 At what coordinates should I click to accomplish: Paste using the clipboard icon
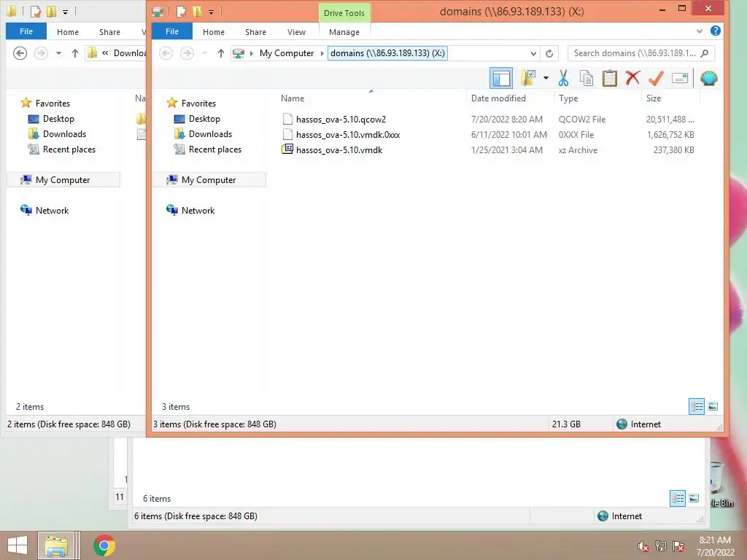click(x=609, y=78)
